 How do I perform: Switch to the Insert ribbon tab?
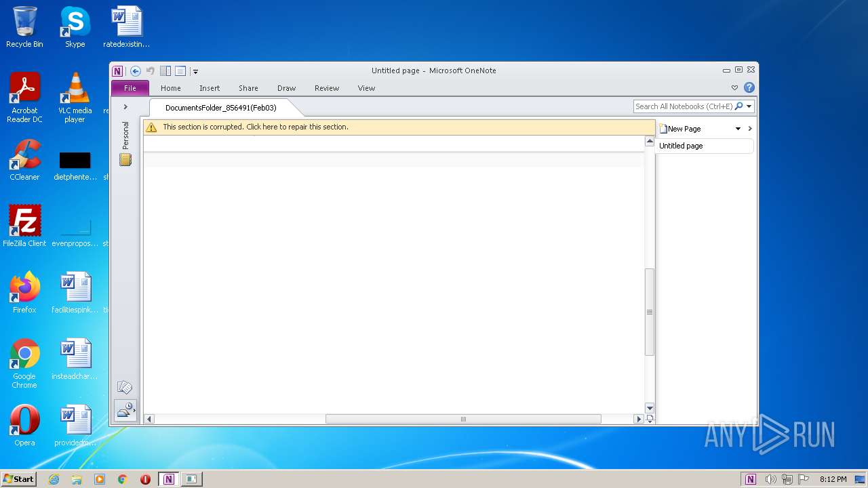click(210, 88)
